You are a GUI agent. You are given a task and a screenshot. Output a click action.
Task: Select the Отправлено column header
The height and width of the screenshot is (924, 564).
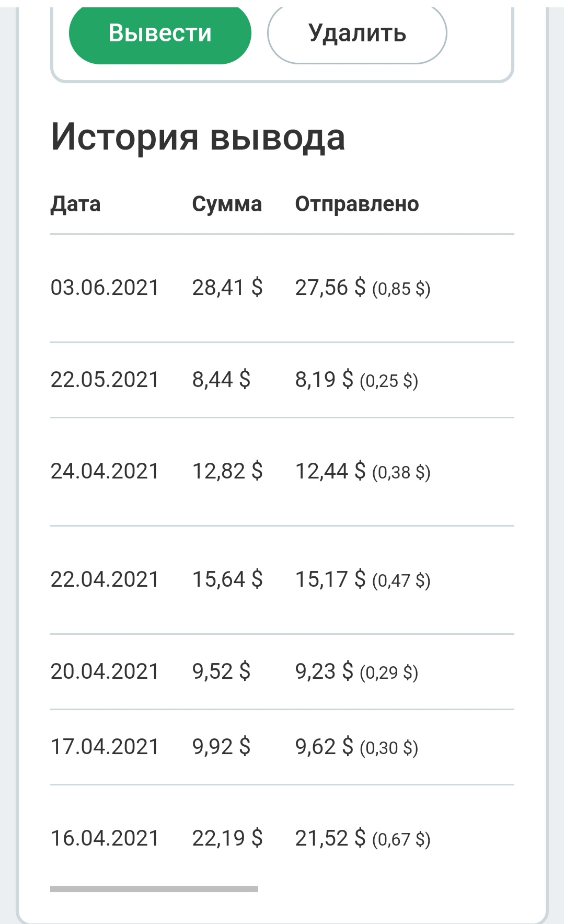pos(357,204)
